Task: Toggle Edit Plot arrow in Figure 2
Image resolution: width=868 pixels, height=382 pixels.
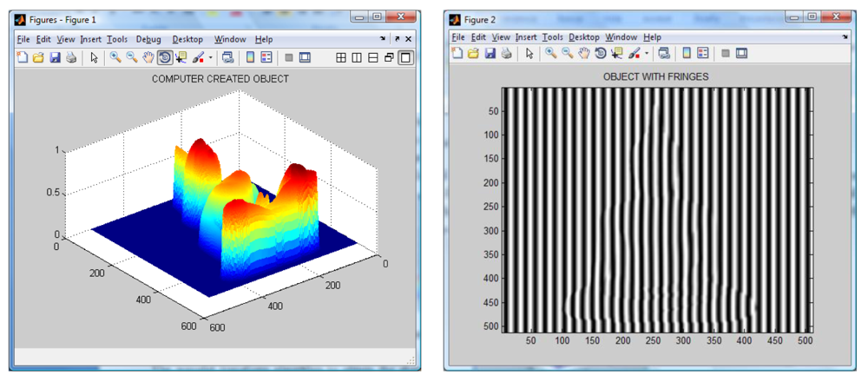Action: coord(528,54)
